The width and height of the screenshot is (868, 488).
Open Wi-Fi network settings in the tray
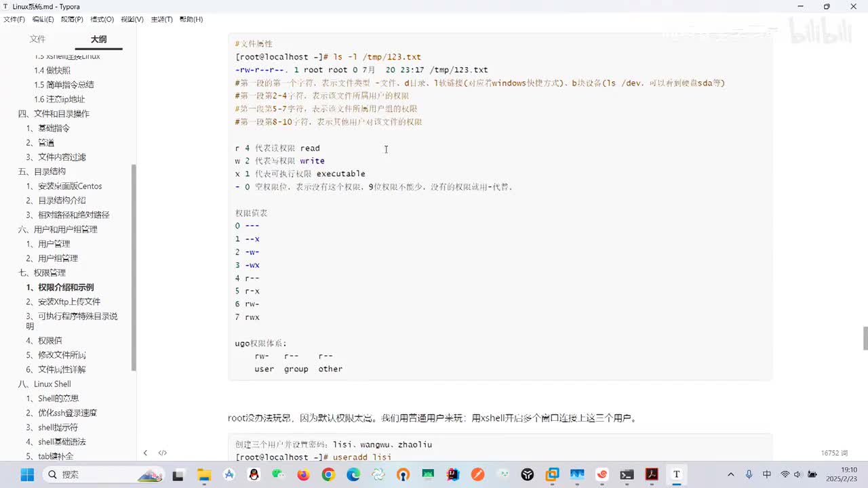pos(785,474)
